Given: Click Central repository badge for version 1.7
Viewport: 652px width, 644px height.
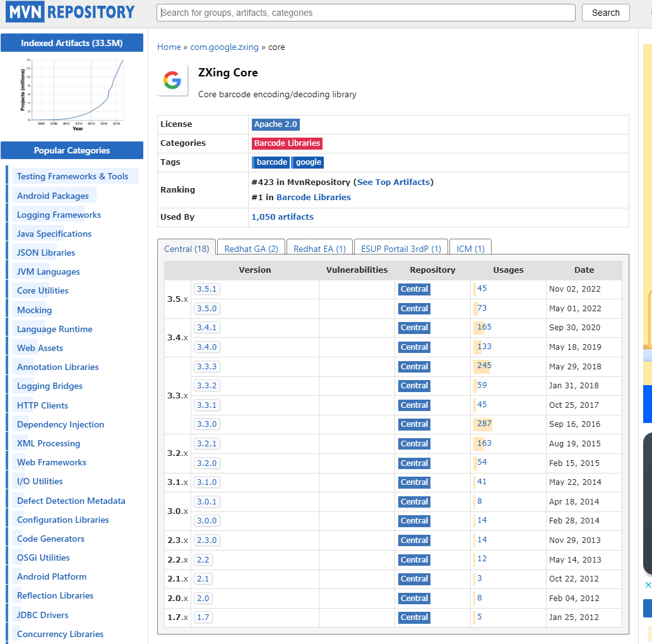Looking at the screenshot, I should [414, 617].
